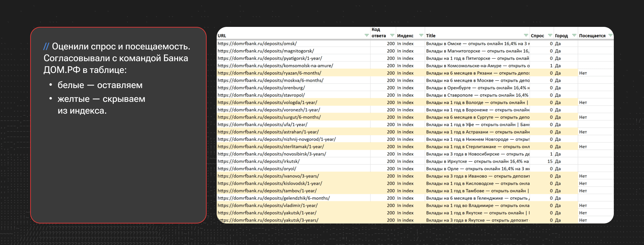The width and height of the screenshot is (644, 245).
Task: Click the yakutsk/1-year deposits link
Action: point(267,213)
